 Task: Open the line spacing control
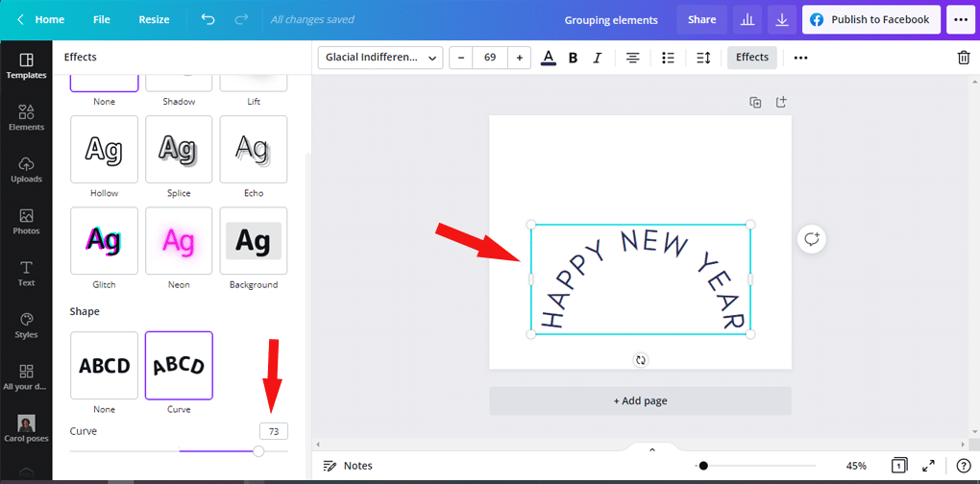pos(703,58)
